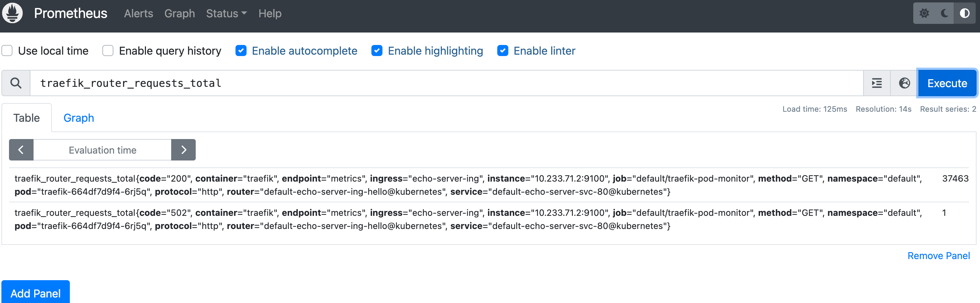Image resolution: width=980 pixels, height=303 pixels.
Task: Switch to the Graph tab in panel
Action: 79,118
